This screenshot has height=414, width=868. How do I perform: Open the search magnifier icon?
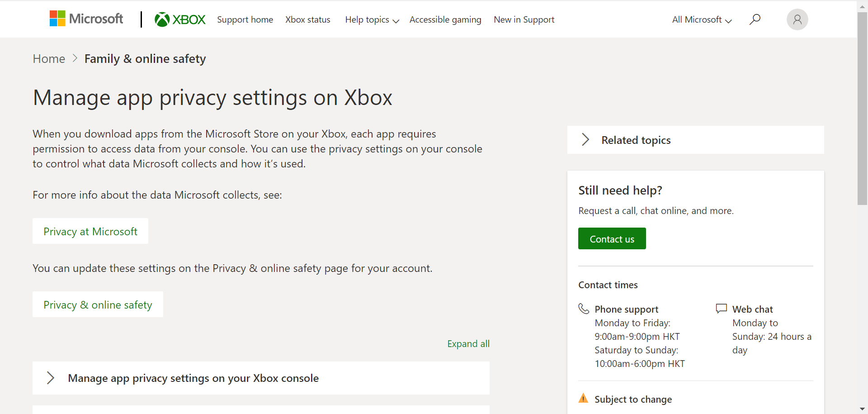[x=755, y=19]
